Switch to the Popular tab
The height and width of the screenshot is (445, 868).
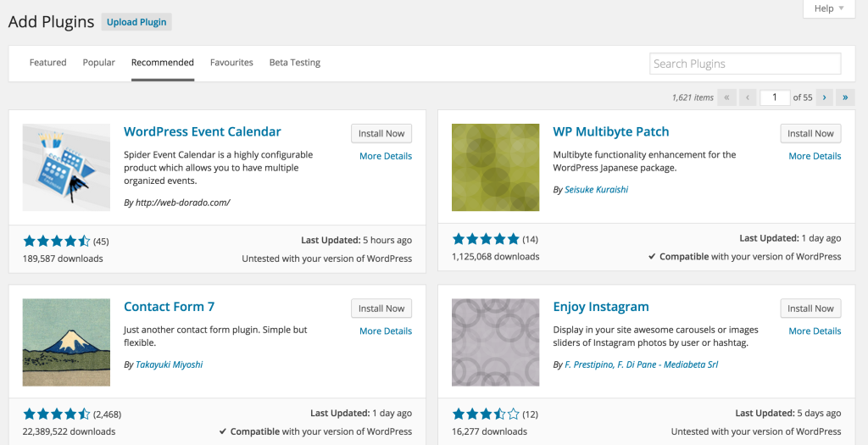click(x=99, y=63)
